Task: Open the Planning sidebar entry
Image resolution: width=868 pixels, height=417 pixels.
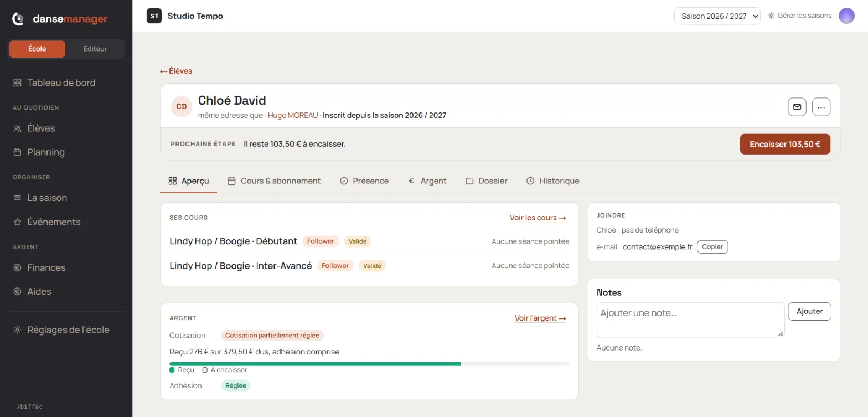Action: pyautogui.click(x=39, y=152)
